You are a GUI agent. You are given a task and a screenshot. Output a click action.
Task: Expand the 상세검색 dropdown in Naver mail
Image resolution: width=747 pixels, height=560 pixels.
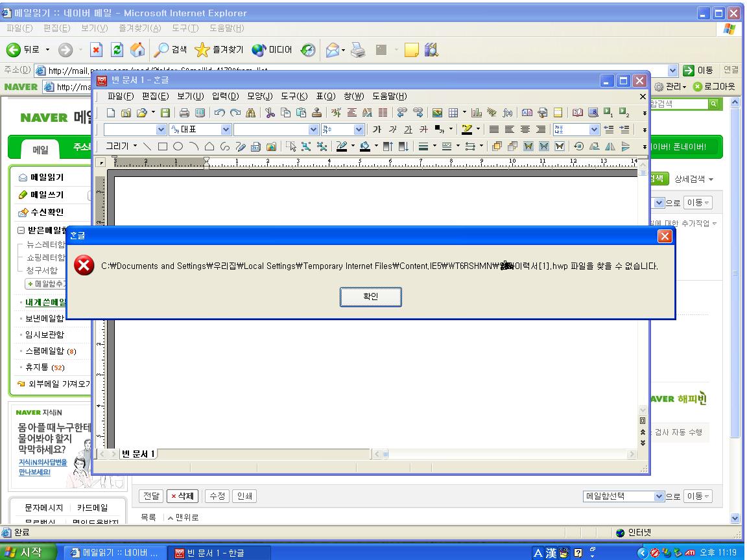tap(694, 179)
